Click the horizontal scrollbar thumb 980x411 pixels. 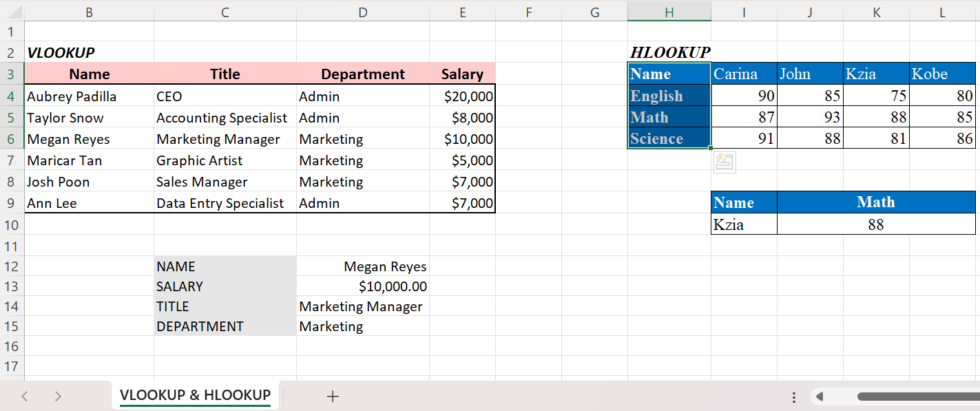[918, 397]
